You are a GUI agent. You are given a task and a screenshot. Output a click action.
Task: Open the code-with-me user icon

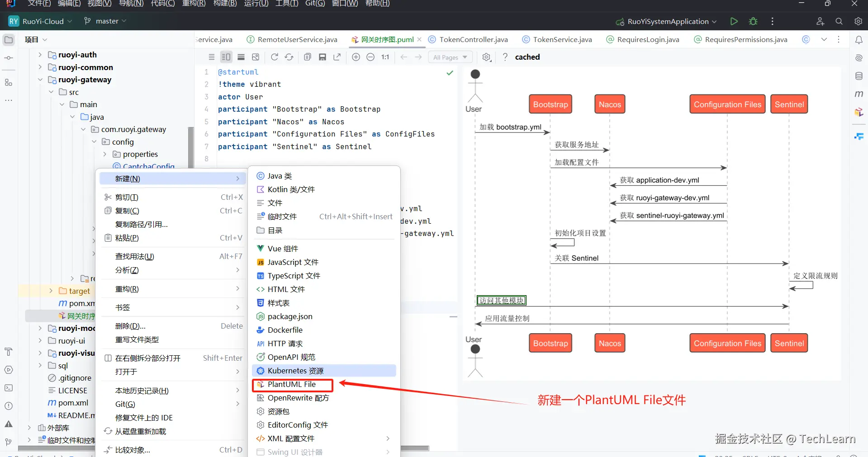coord(820,21)
